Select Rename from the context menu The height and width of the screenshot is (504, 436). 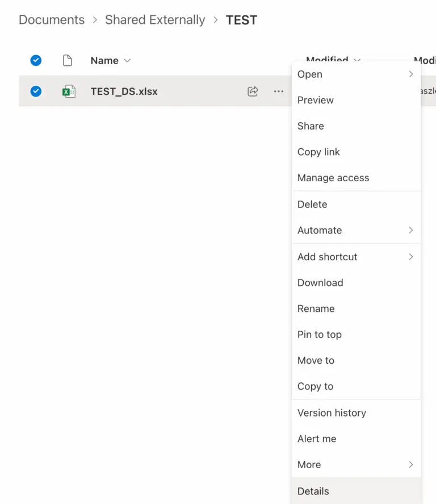316,309
